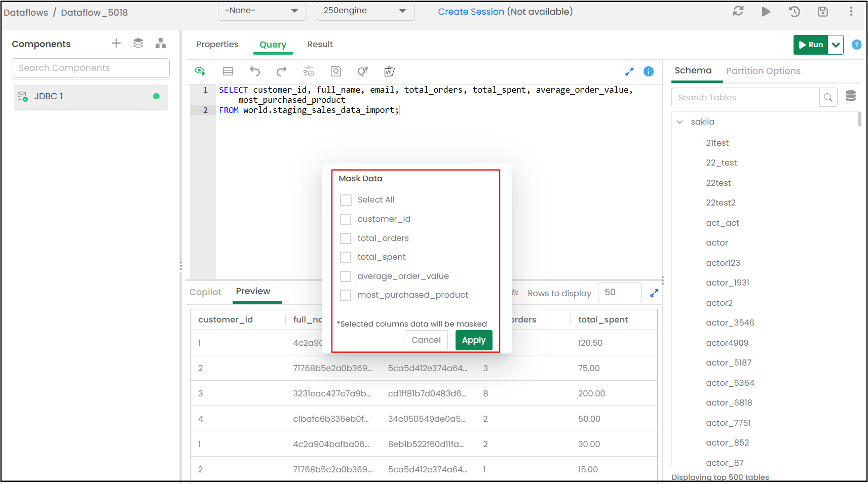The height and width of the screenshot is (484, 868).
Task: Click the search icon beside Search Tables
Action: pyautogui.click(x=828, y=98)
